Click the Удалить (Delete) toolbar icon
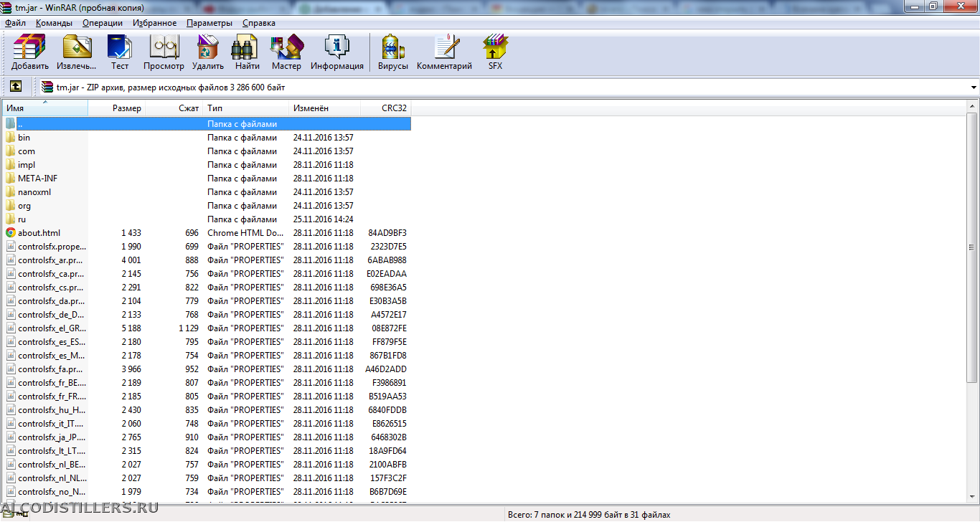The width and height of the screenshot is (980, 522). (208, 52)
